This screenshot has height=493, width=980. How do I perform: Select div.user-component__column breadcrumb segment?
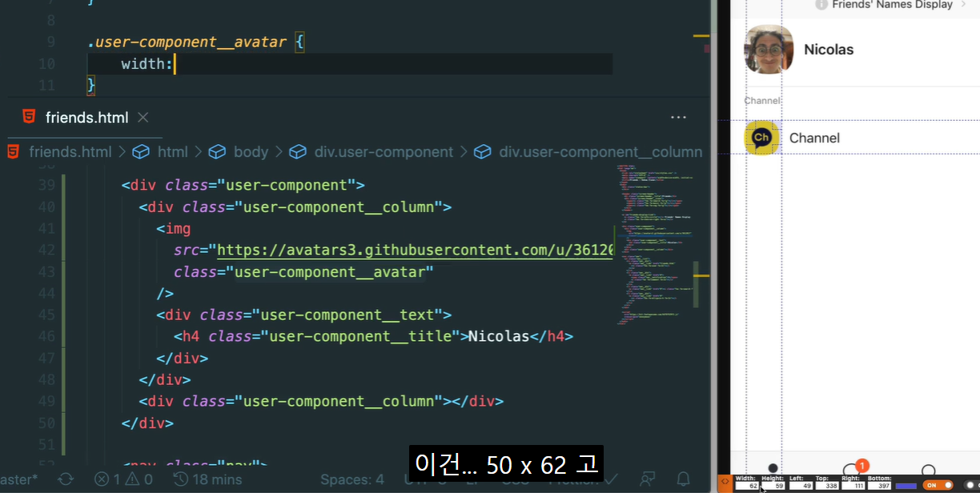pos(600,152)
